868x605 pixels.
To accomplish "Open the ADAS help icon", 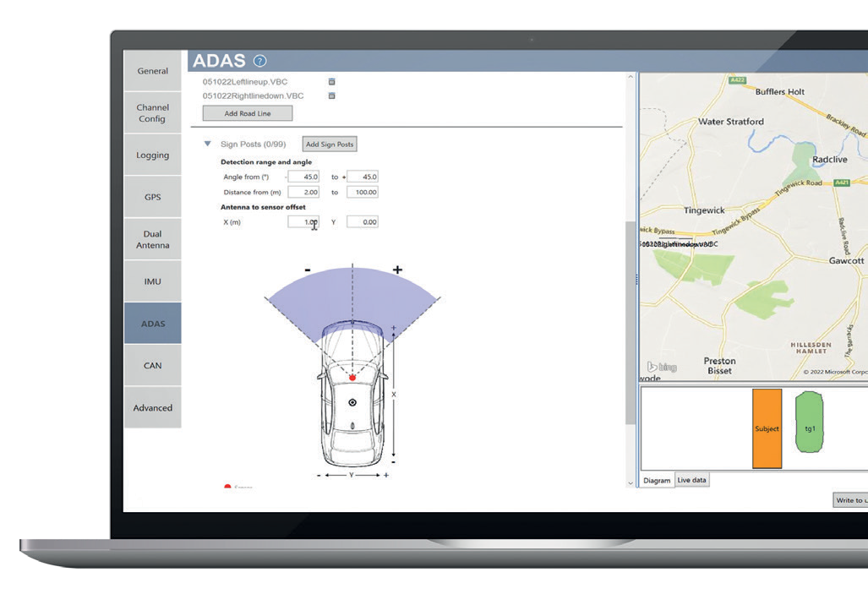I will point(260,61).
